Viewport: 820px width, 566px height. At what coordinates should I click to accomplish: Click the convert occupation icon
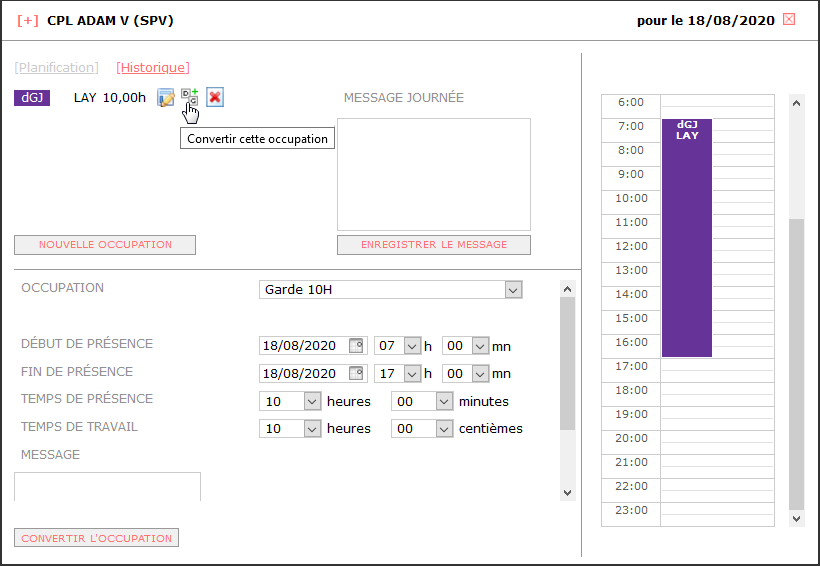pos(190,97)
